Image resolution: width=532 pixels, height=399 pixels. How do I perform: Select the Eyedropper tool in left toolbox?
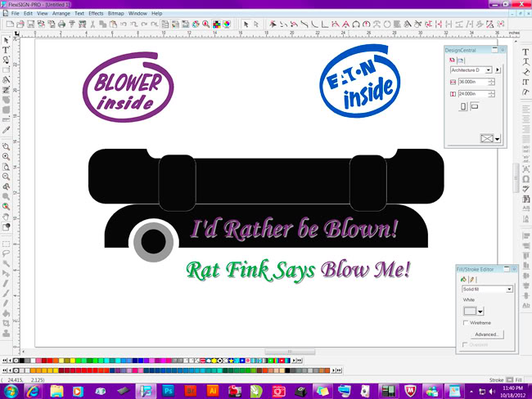pyautogui.click(x=6, y=130)
